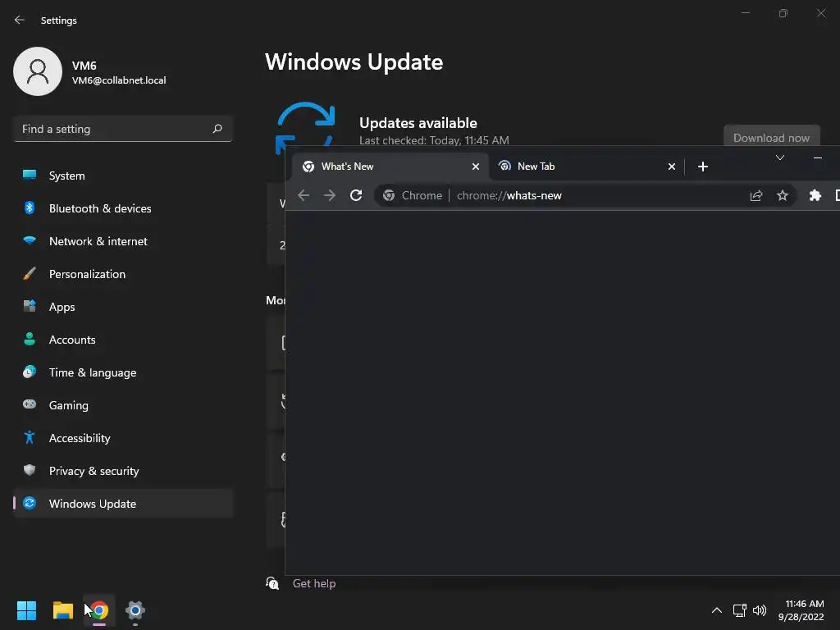Click Chrome forward navigation arrow
840x630 pixels.
(x=330, y=195)
